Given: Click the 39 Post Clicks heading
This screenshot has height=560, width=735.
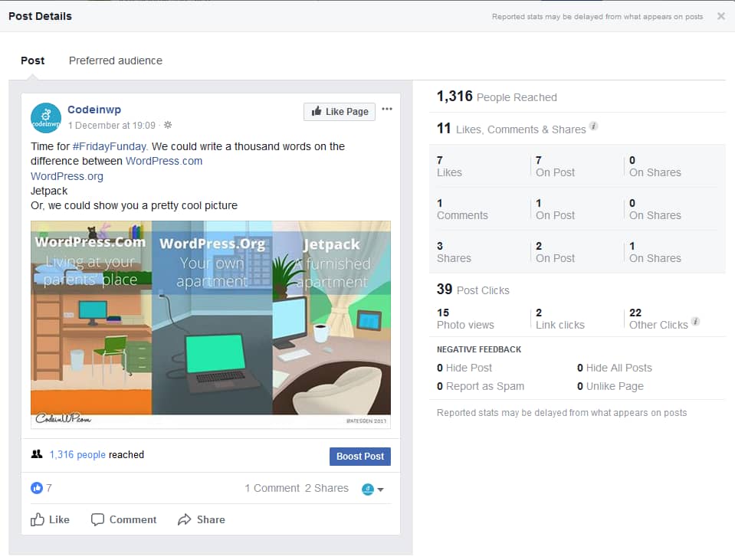Looking at the screenshot, I should pos(473,290).
